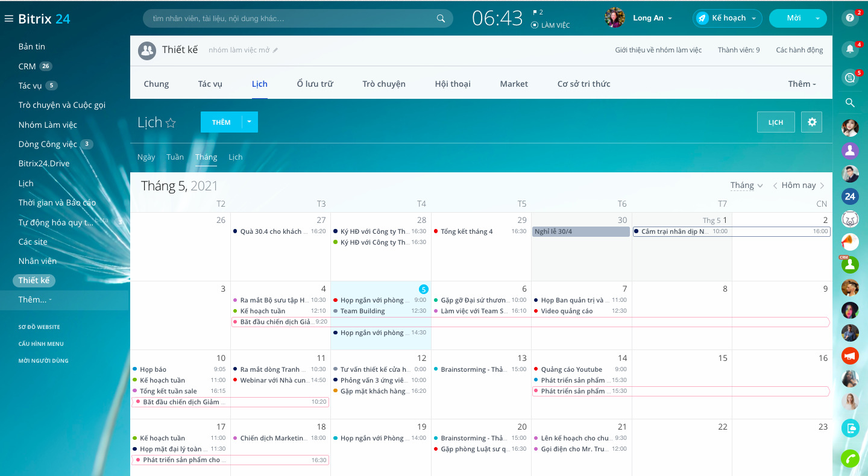Open the blue 24 icon in the right panel

(850, 196)
